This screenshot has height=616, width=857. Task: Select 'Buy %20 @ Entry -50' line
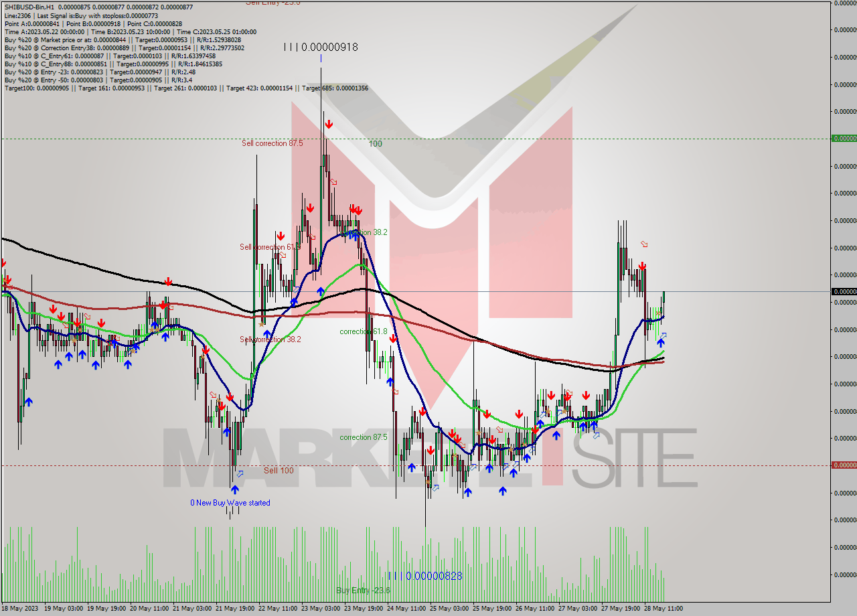pos(98,79)
